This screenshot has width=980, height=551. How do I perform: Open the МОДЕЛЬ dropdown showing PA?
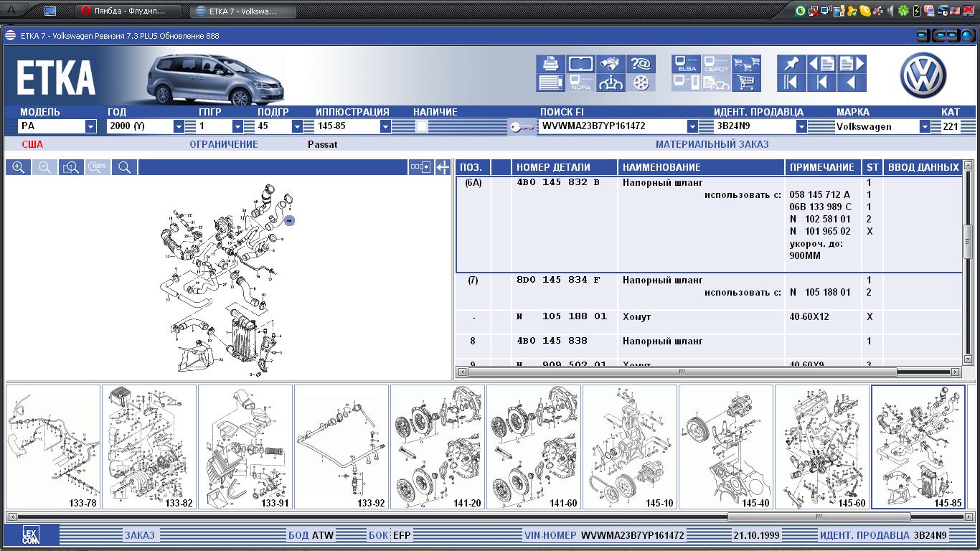90,126
